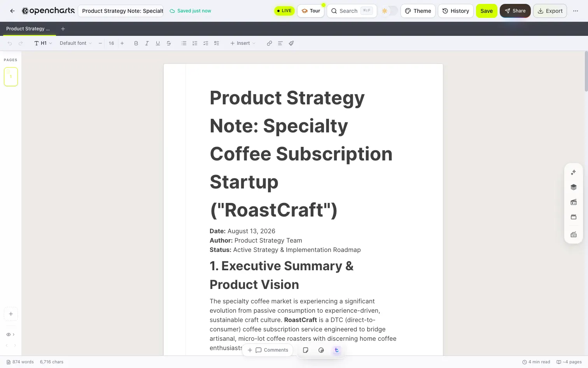
Task: Redo the last edit
Action: coord(21,43)
